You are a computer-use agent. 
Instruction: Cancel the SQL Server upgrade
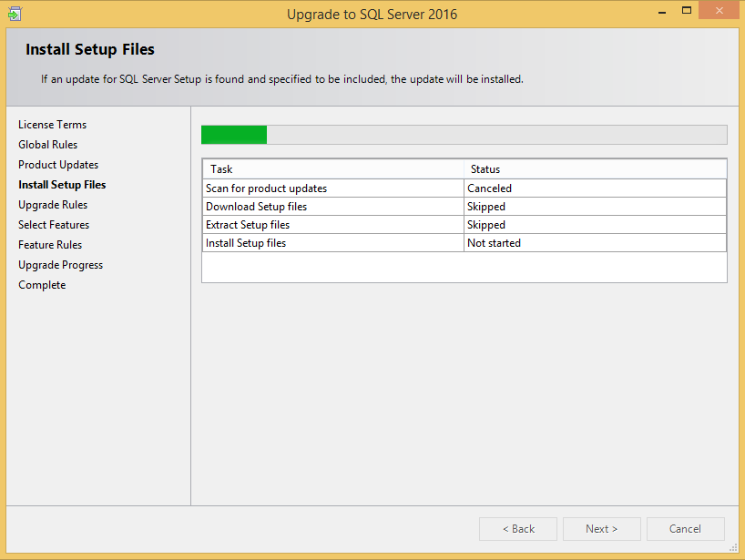685,529
